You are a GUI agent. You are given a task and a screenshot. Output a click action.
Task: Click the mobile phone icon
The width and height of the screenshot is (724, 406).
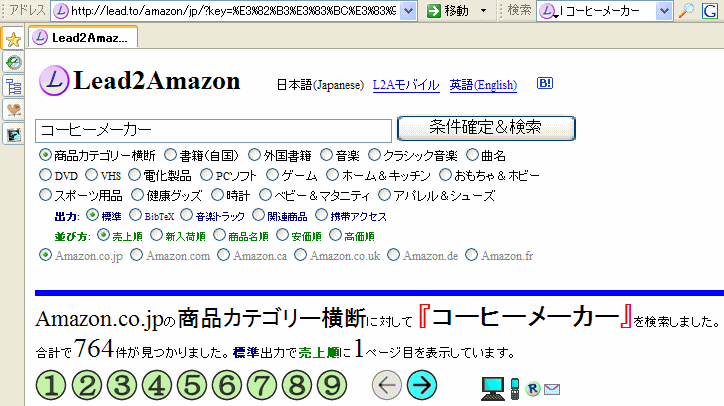point(515,388)
